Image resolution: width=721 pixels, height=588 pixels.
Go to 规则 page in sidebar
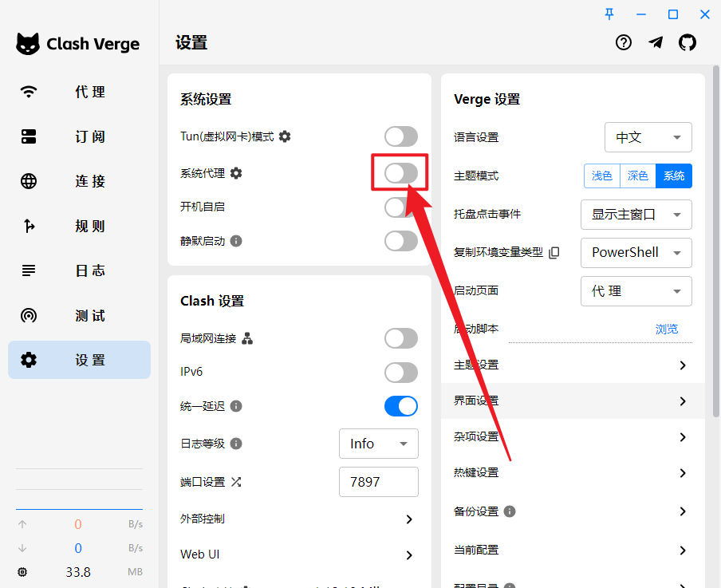(x=79, y=226)
